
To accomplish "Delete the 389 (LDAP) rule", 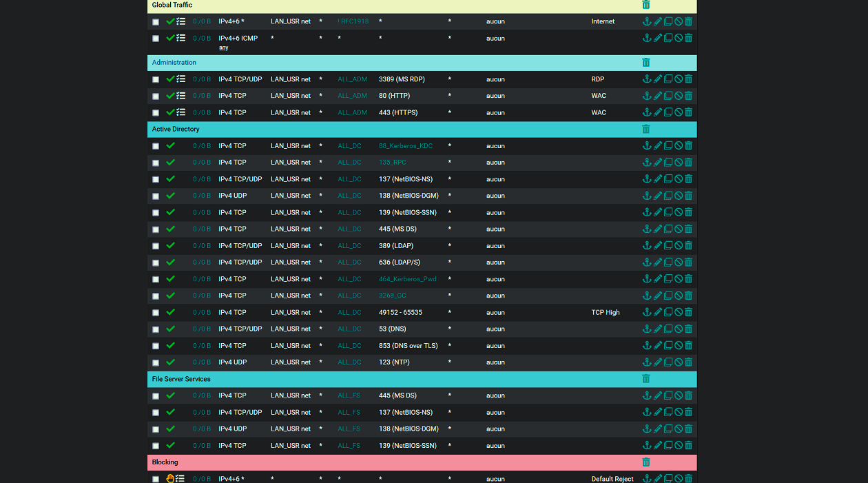I will (689, 246).
